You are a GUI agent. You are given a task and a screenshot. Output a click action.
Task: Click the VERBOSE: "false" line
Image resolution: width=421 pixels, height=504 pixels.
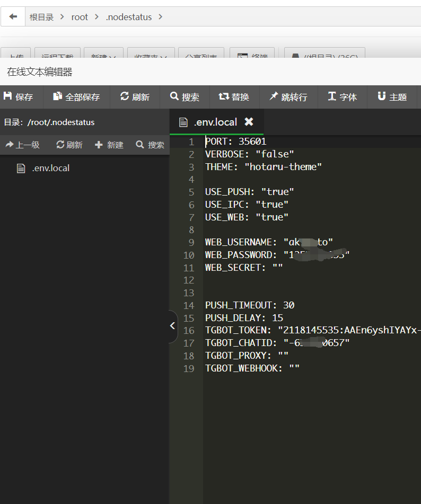[x=249, y=154]
